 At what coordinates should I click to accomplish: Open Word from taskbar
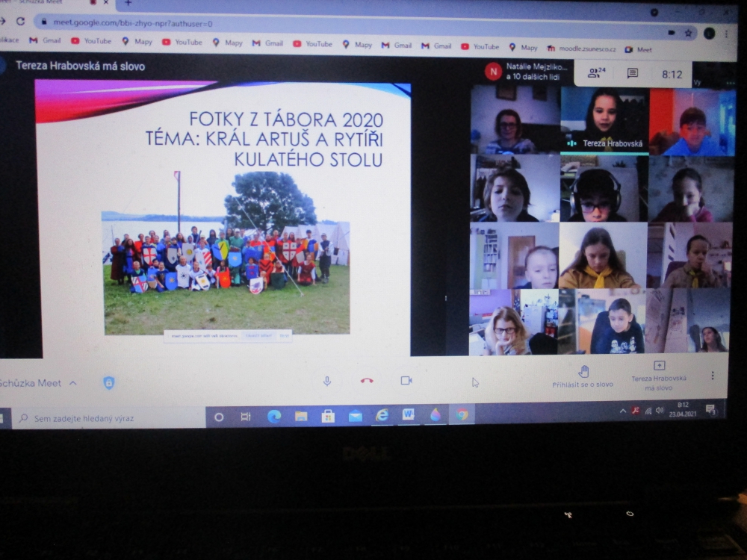coord(409,415)
